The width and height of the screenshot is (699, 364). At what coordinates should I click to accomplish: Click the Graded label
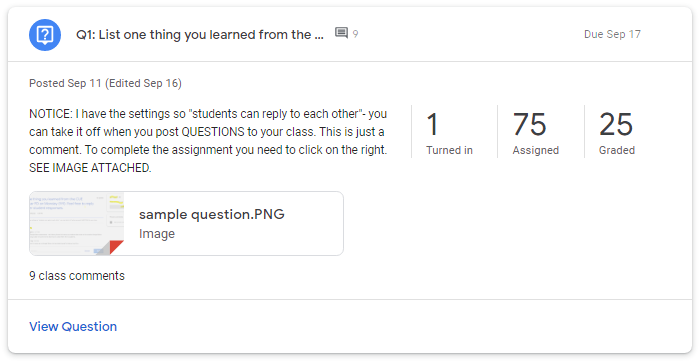pyautogui.click(x=617, y=151)
